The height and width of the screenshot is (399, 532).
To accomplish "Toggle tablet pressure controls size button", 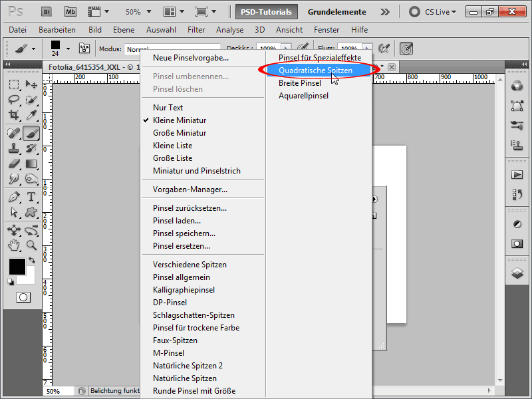I will pos(406,49).
